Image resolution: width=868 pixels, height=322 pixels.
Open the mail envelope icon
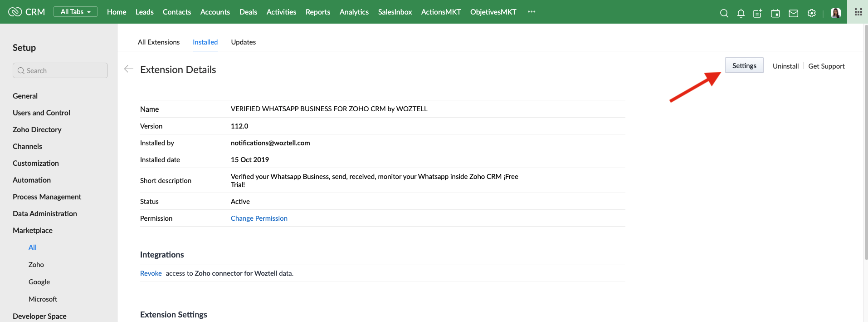[x=793, y=13]
